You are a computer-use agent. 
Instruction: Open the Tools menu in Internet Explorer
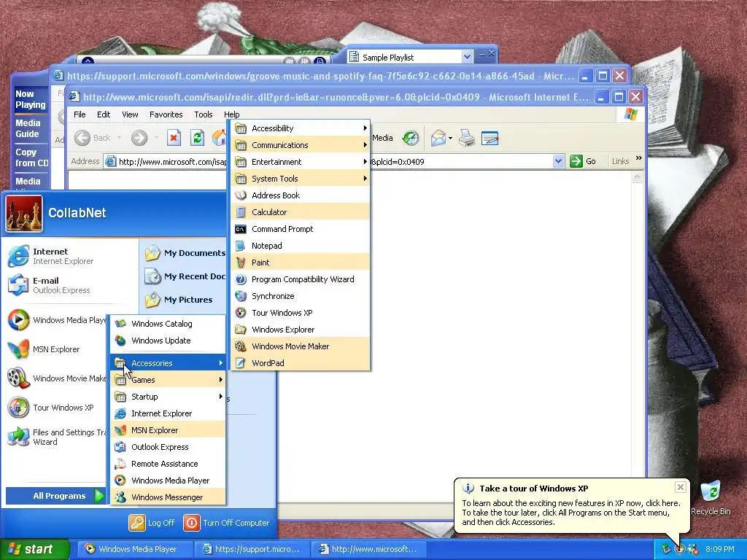pos(203,114)
